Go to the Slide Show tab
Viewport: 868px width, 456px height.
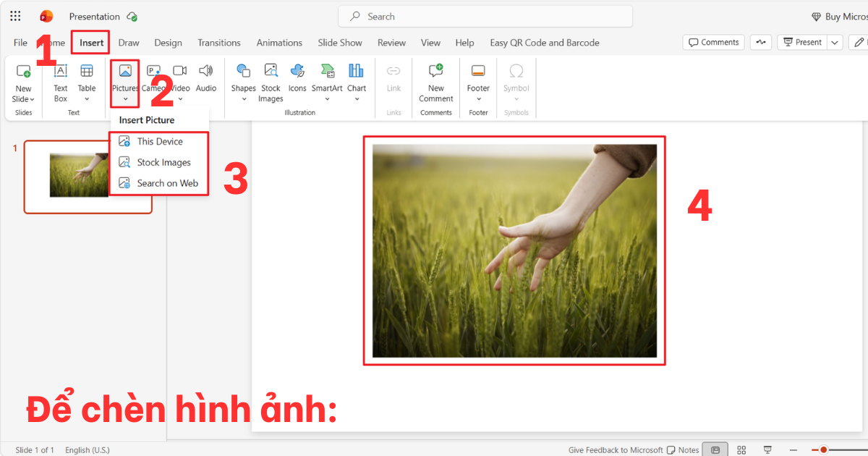pos(340,43)
